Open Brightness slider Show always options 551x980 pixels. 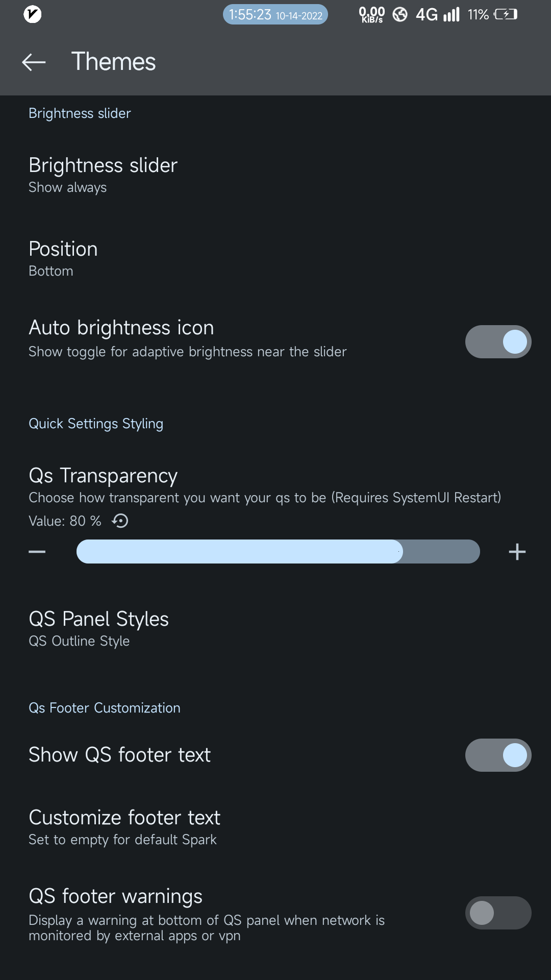coord(103,175)
